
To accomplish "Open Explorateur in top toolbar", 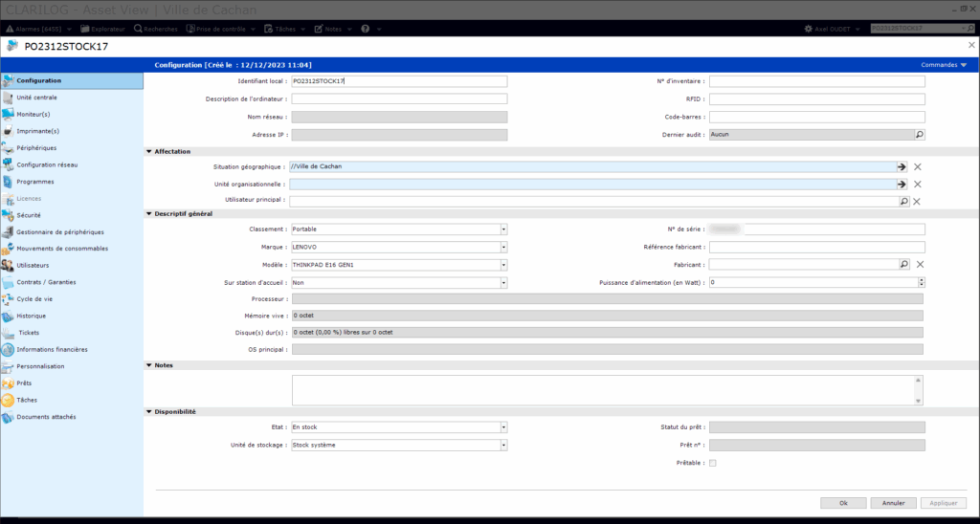I will click(x=102, y=29).
